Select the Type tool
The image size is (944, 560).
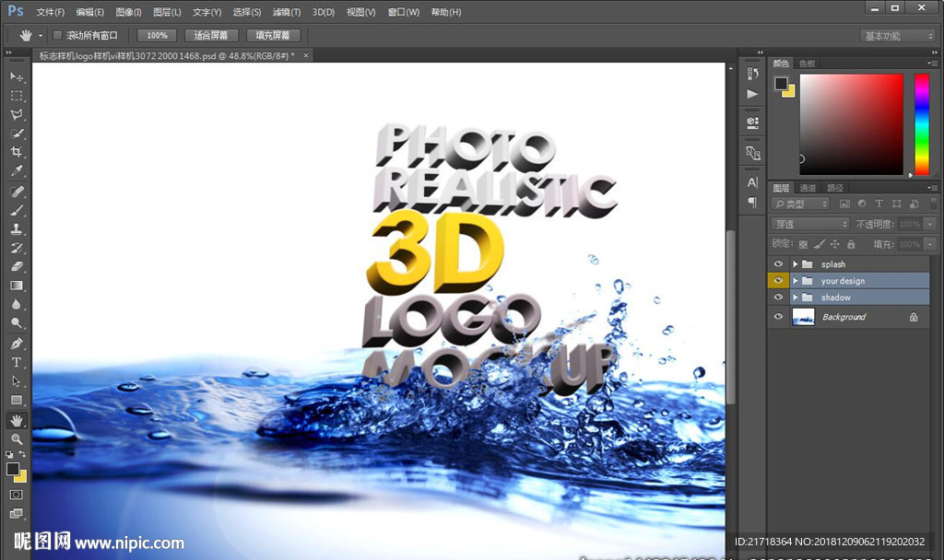point(17,362)
